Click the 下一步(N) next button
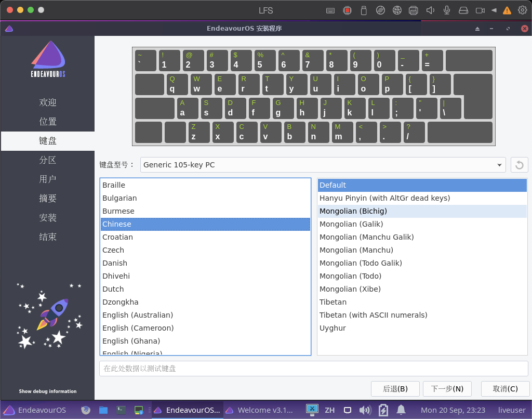The image size is (532, 419). (x=447, y=389)
